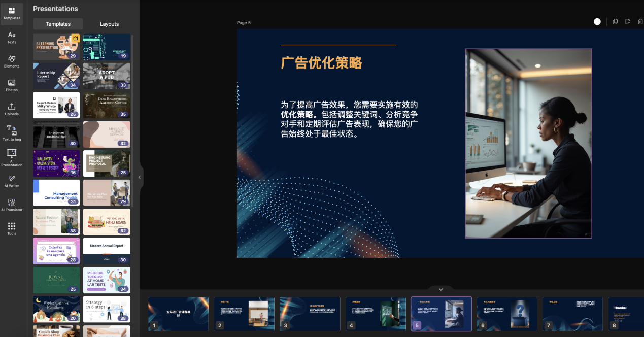
Task: Select slide 4 thumbnail
Action: coord(376,314)
